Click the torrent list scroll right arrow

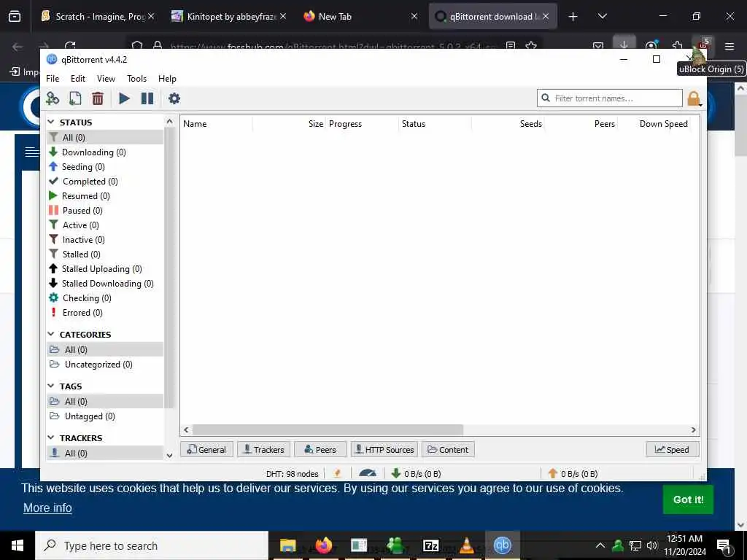pyautogui.click(x=693, y=430)
